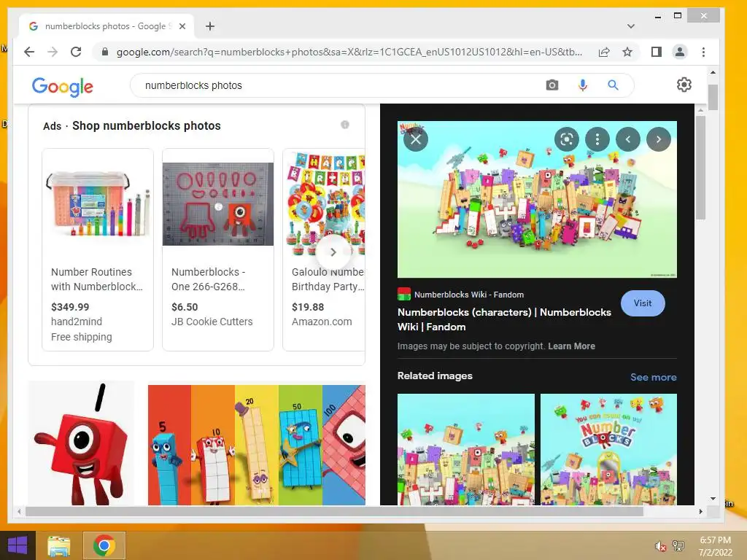Viewport: 747px width, 560px height.
Task: Click horizontal scrollbar right arrow
Action: pyautogui.click(x=700, y=511)
